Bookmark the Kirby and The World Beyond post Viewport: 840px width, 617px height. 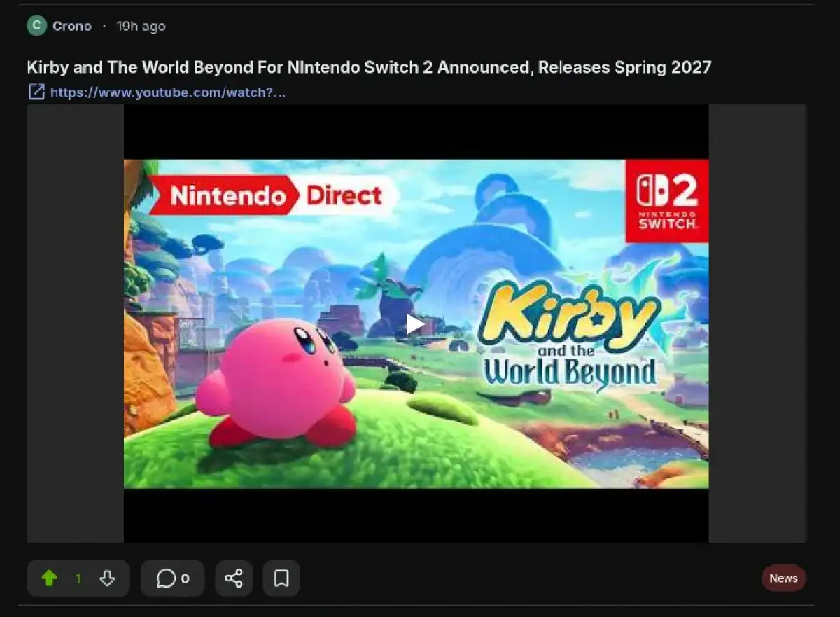281,578
